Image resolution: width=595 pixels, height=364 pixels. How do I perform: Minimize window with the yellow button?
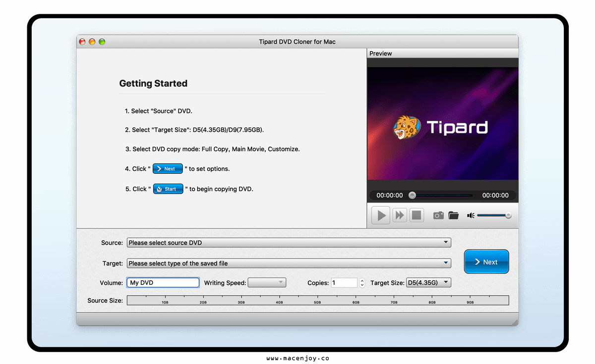tap(92, 42)
